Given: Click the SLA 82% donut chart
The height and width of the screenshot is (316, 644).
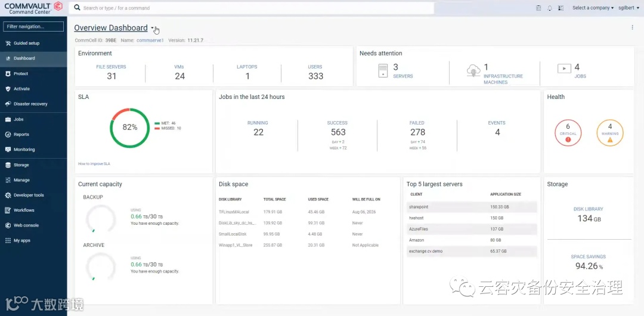Looking at the screenshot, I should pos(130,128).
